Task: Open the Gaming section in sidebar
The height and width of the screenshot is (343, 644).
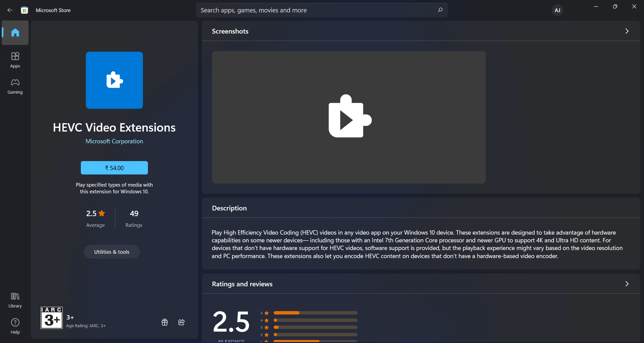Action: (x=15, y=86)
